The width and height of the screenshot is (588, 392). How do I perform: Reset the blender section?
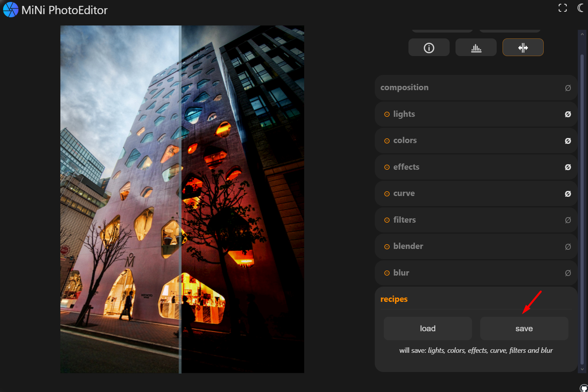(x=568, y=247)
